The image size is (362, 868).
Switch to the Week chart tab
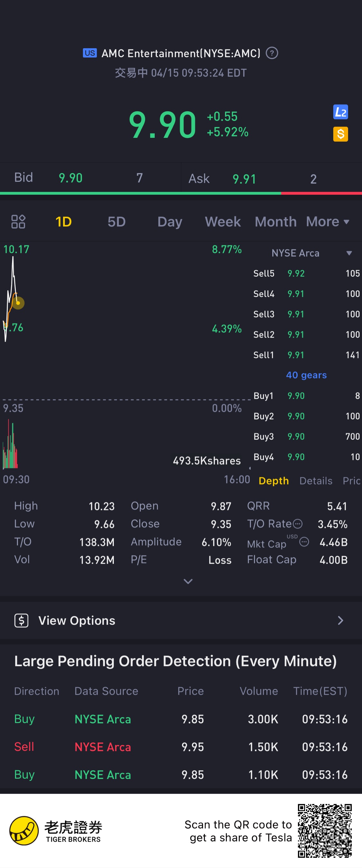[223, 221]
